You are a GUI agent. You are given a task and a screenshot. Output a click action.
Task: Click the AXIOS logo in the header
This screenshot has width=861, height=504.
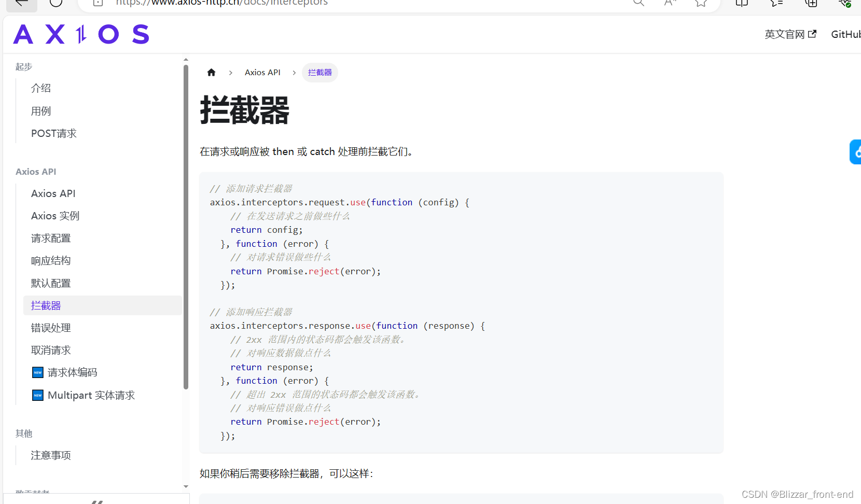(81, 34)
